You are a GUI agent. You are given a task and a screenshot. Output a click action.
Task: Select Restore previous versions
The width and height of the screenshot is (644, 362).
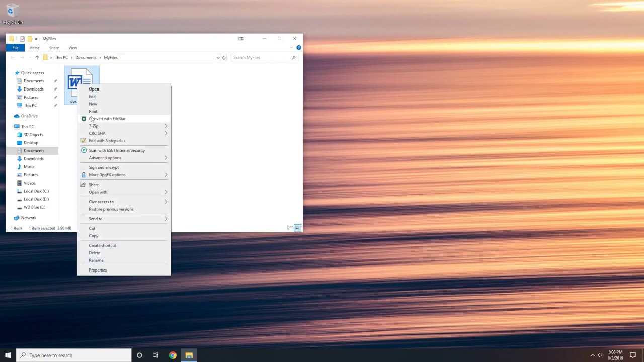[124, 209]
